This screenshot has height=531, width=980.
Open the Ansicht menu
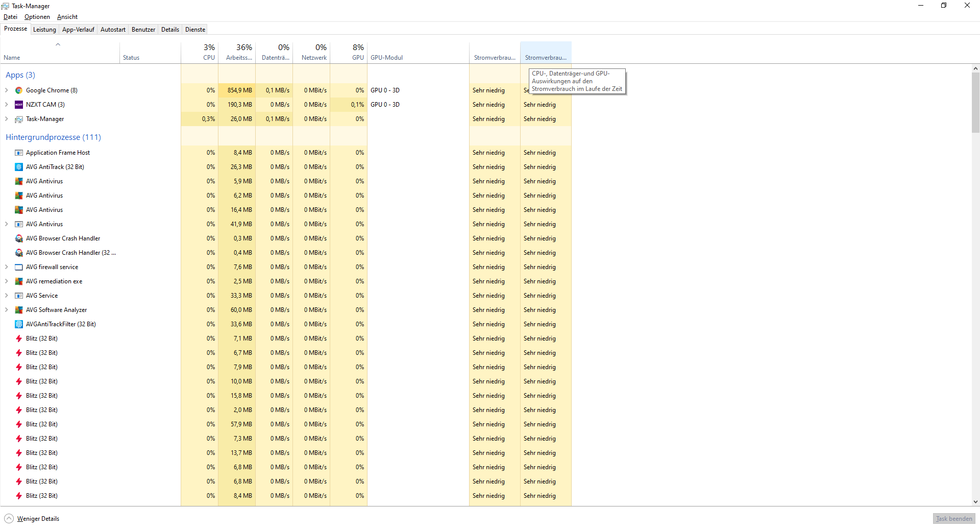pos(67,17)
